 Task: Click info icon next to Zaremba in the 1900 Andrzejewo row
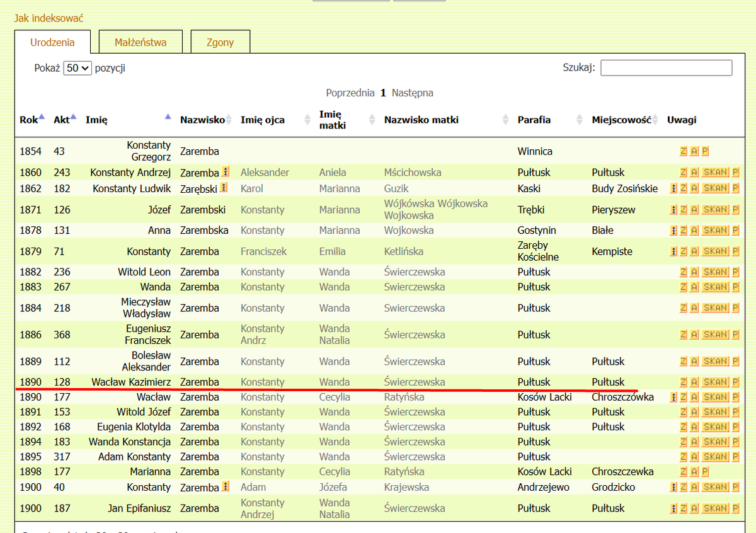[225, 487]
